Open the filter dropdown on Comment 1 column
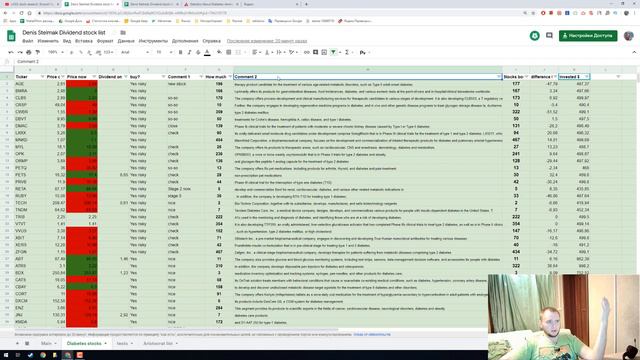This screenshot has width=640, height=360. pyautogui.click(x=201, y=77)
